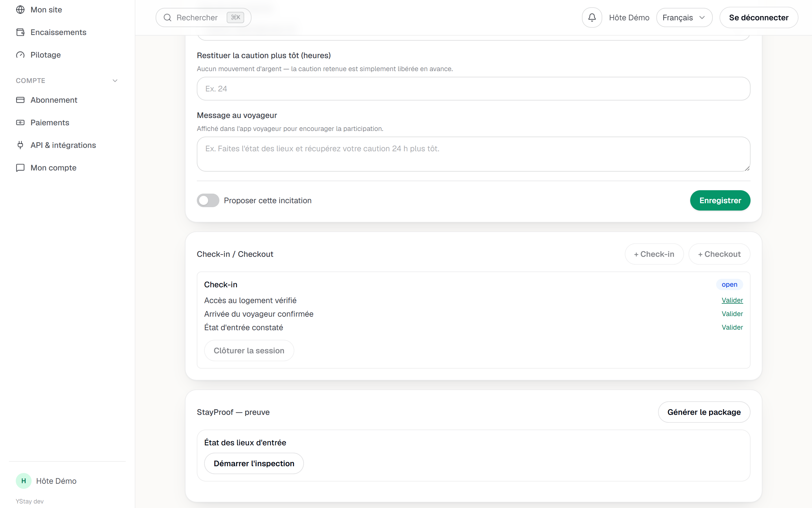The height and width of the screenshot is (508, 812).
Task: Click the chat icon beside Mon compte
Action: click(21, 168)
